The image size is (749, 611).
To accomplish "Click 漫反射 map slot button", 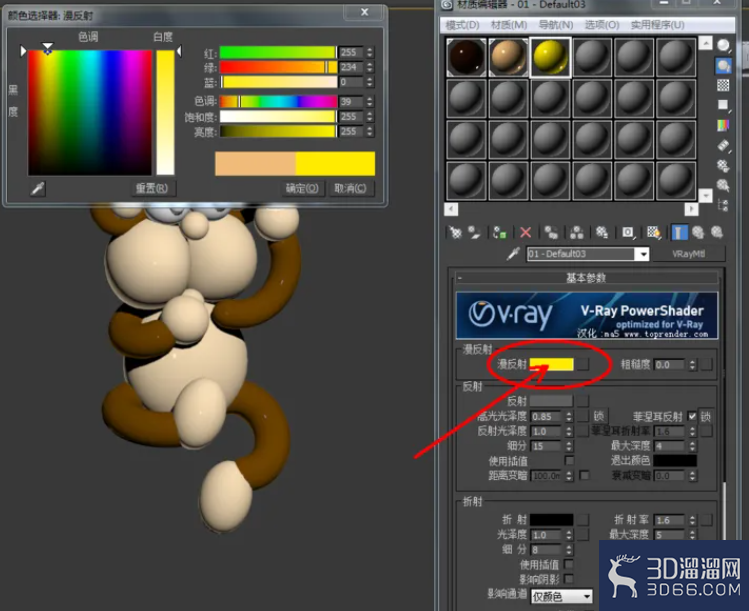I will 582,364.
